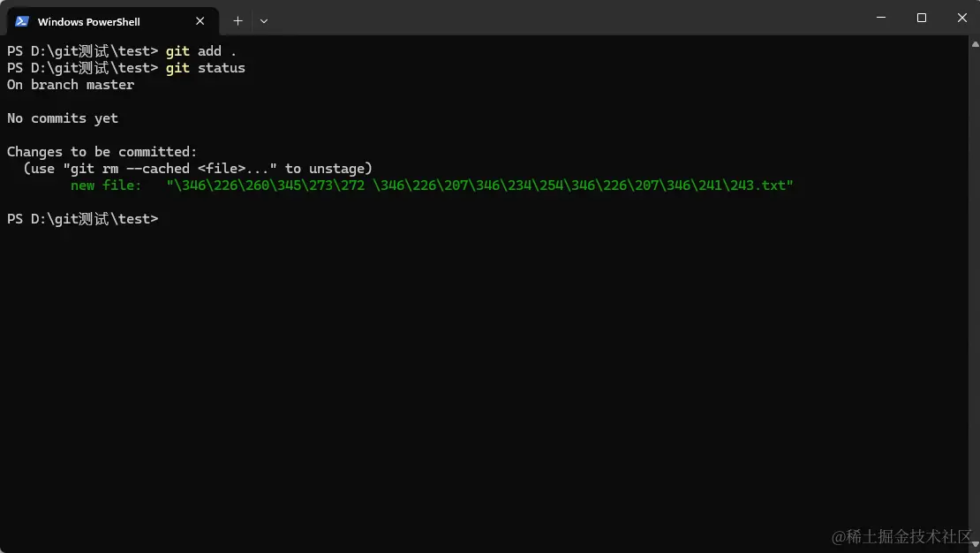This screenshot has height=553, width=980.
Task: Click the last empty prompt line
Action: pyautogui.click(x=82, y=219)
